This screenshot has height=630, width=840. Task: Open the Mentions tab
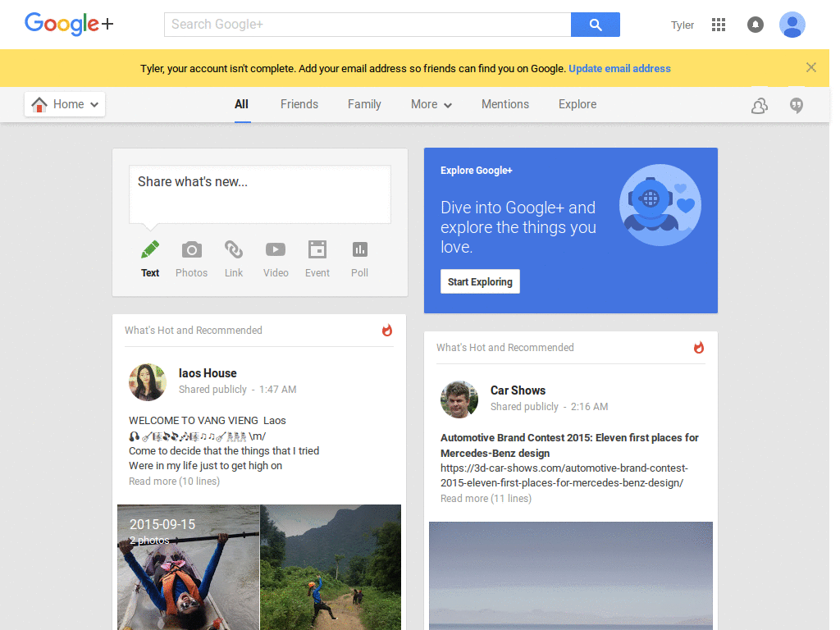coord(505,104)
